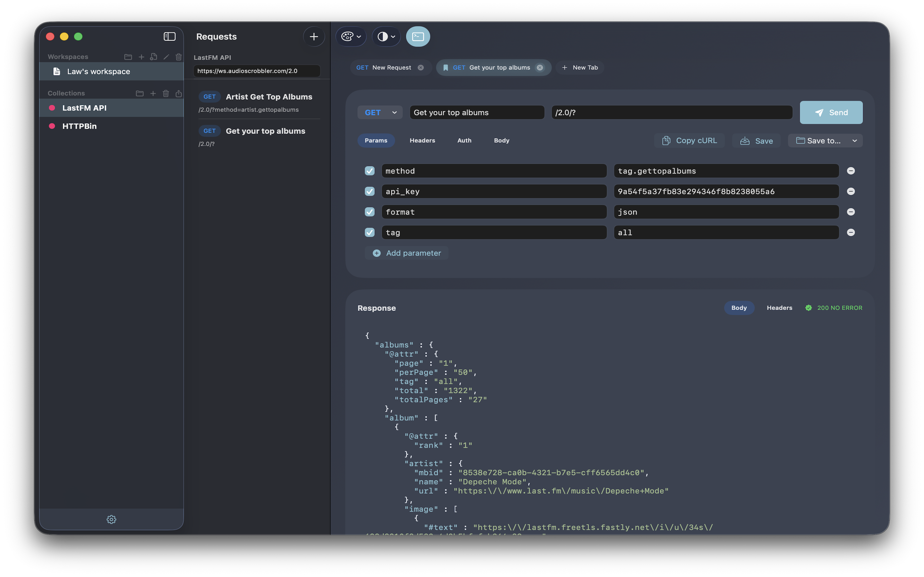Viewport: 924px width, 577px height.
Task: Uncheck the api_key parameter
Action: click(369, 191)
